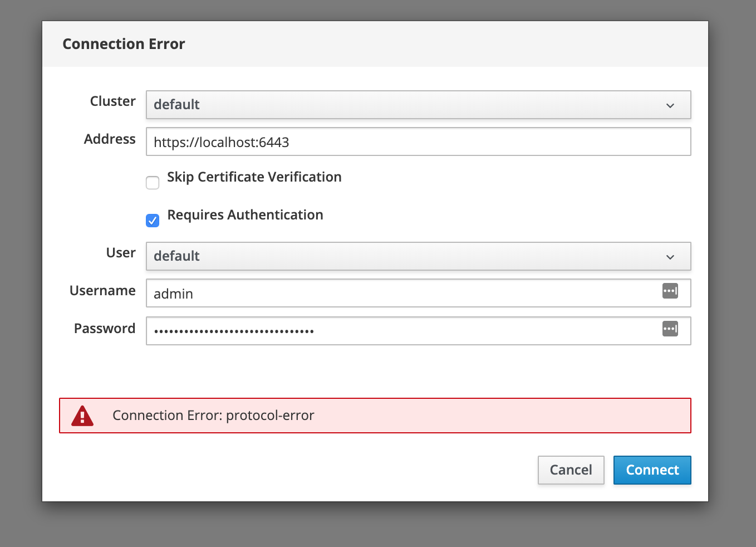Click the Connect button
756x547 pixels.
point(652,470)
